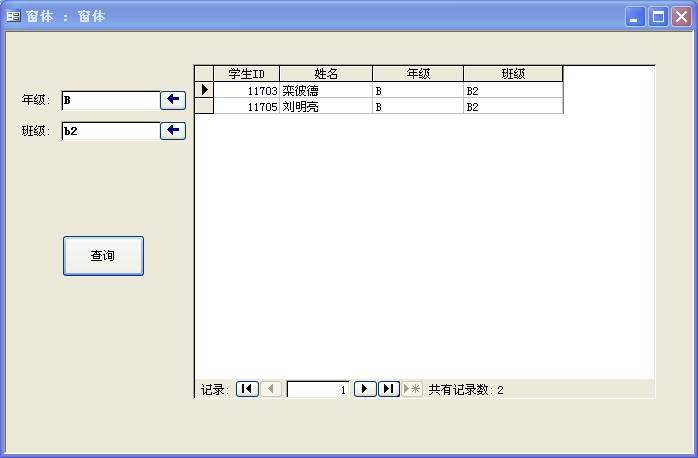Close the 窗体 window

(681, 17)
